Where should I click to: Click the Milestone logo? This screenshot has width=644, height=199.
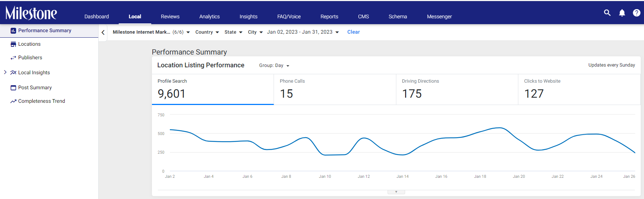(x=31, y=13)
